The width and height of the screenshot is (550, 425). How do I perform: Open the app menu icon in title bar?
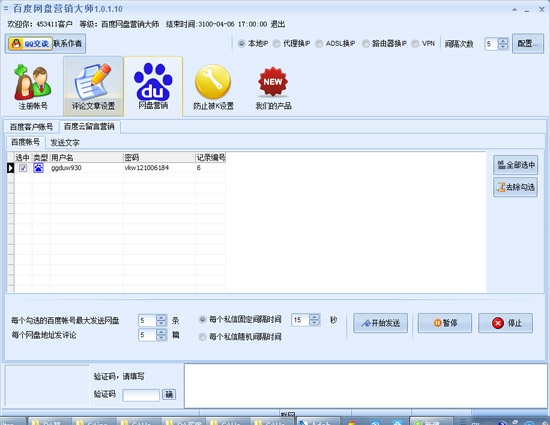pyautogui.click(x=6, y=8)
